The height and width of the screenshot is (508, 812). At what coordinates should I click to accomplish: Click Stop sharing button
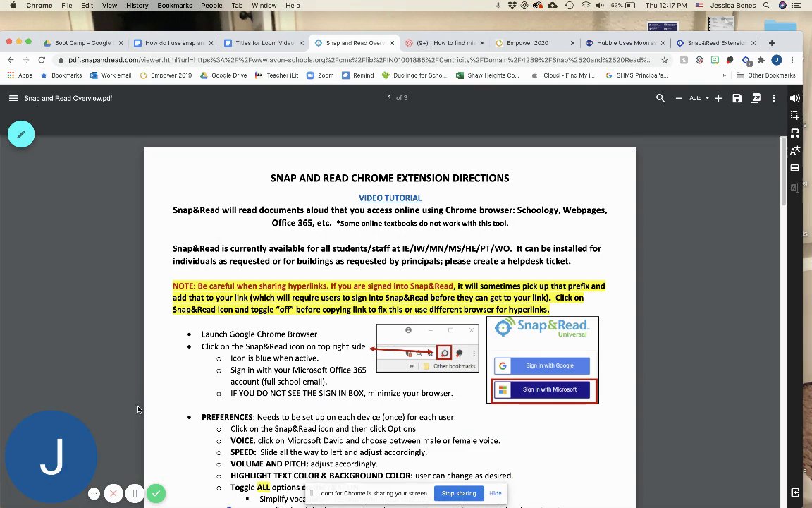click(458, 493)
